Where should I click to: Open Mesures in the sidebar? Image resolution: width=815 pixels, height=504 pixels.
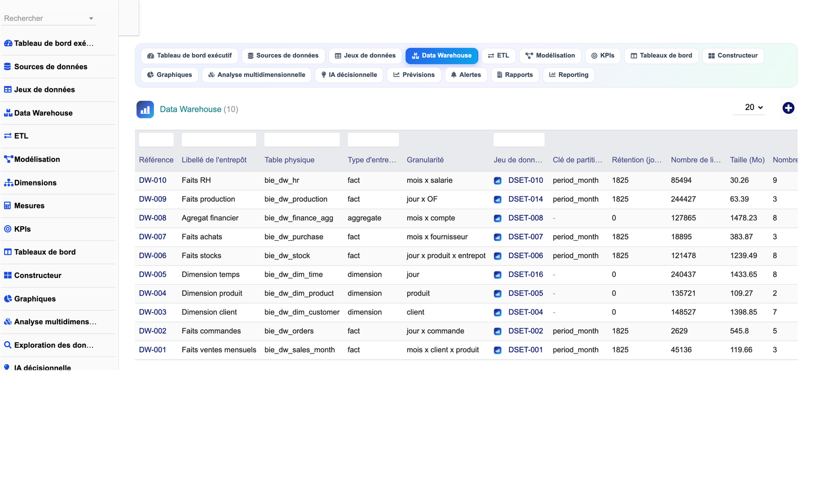59,206
